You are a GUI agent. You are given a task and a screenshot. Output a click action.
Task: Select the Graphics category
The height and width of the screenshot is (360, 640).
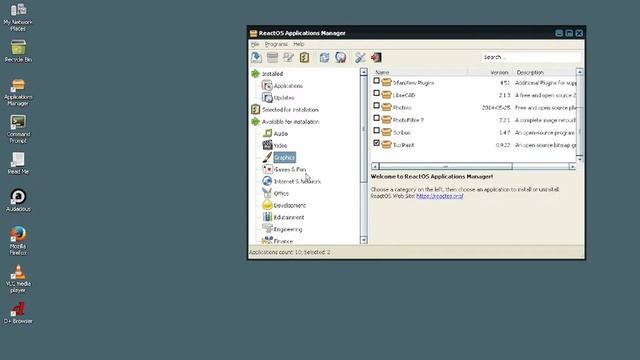pos(284,158)
